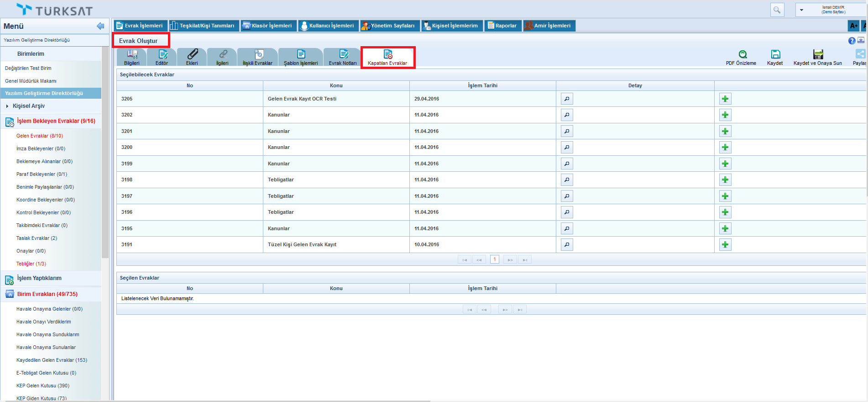Expand the Kişisel Arşiv tree item
This screenshot has width=868, height=402.
(7, 106)
